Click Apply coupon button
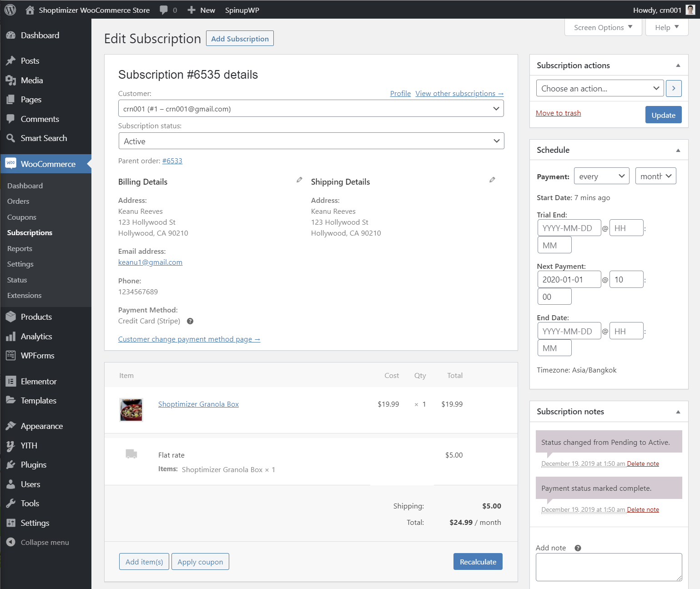700x589 pixels. (200, 562)
